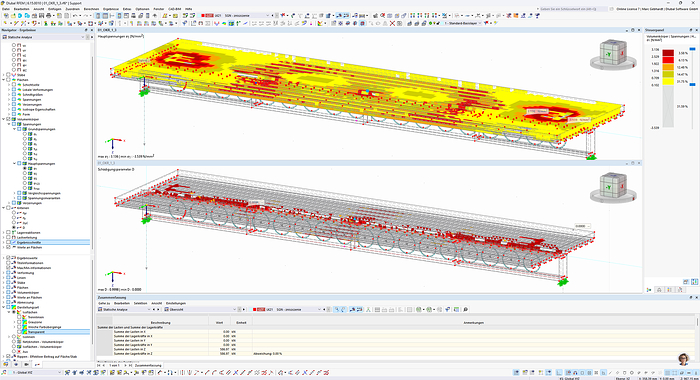This screenshot has width=700, height=380.
Task: Enable the Transparent checkbox under Isoflächen
Action: click(x=19, y=332)
